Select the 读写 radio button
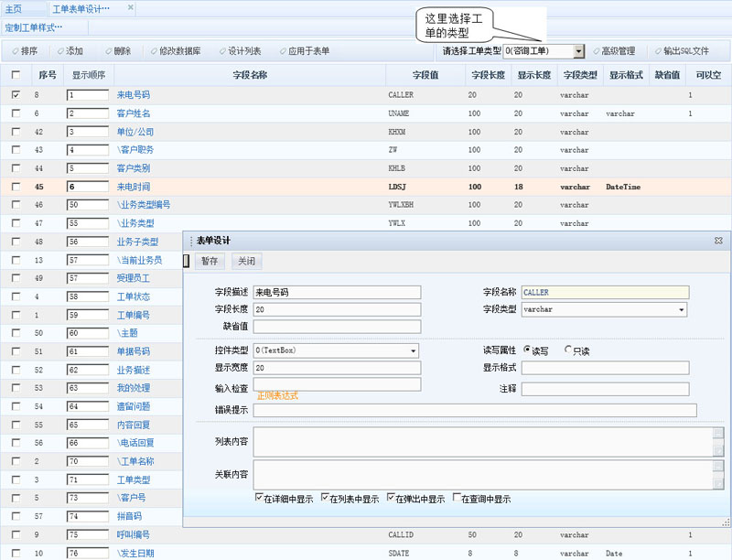 point(527,349)
